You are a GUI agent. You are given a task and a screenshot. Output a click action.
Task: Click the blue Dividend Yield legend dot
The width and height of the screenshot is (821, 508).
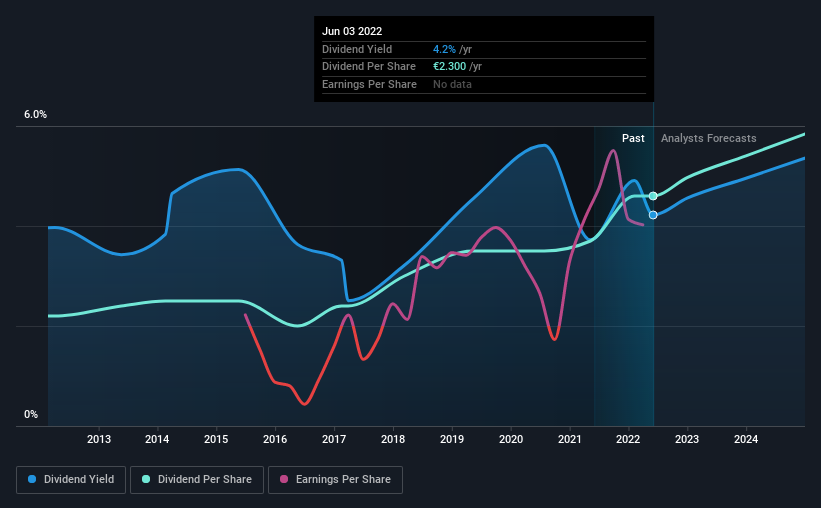[x=32, y=479]
